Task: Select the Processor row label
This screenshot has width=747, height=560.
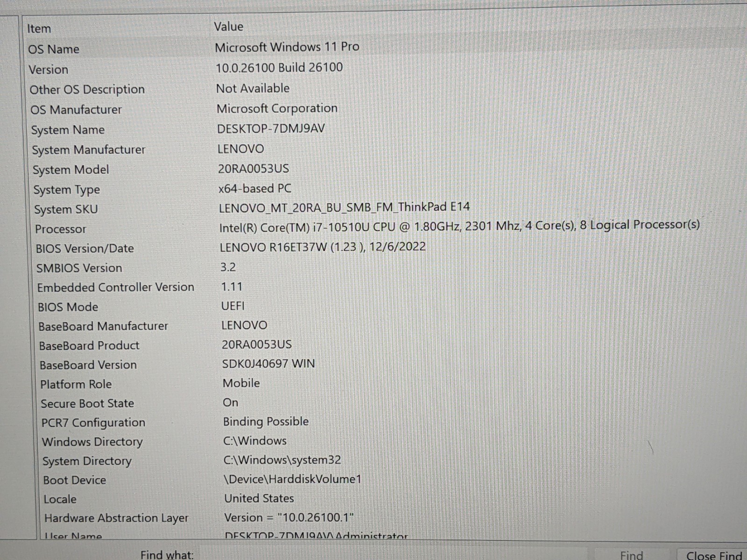Action: coord(61,229)
